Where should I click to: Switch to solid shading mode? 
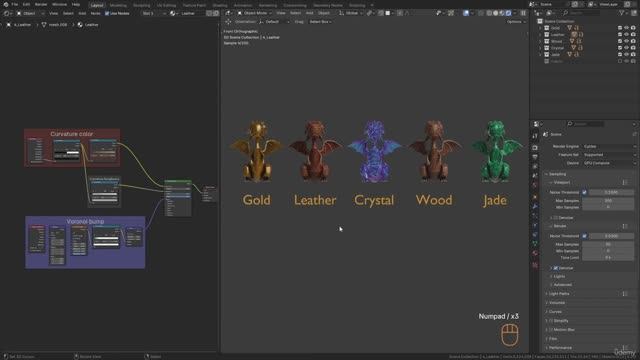point(496,13)
